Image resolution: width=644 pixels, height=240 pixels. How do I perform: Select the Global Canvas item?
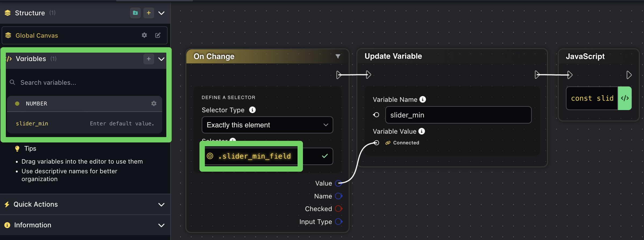tap(37, 36)
